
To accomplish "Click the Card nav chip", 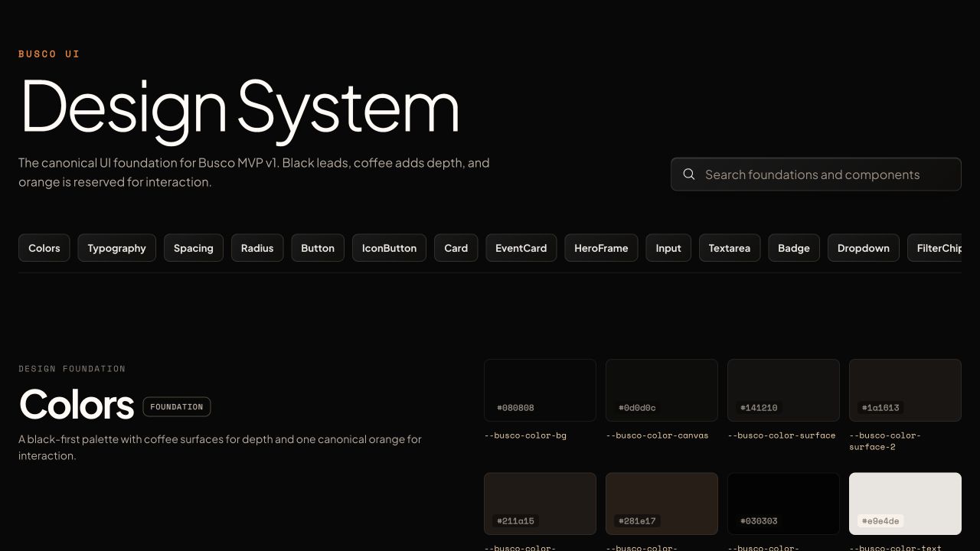I will coord(456,248).
